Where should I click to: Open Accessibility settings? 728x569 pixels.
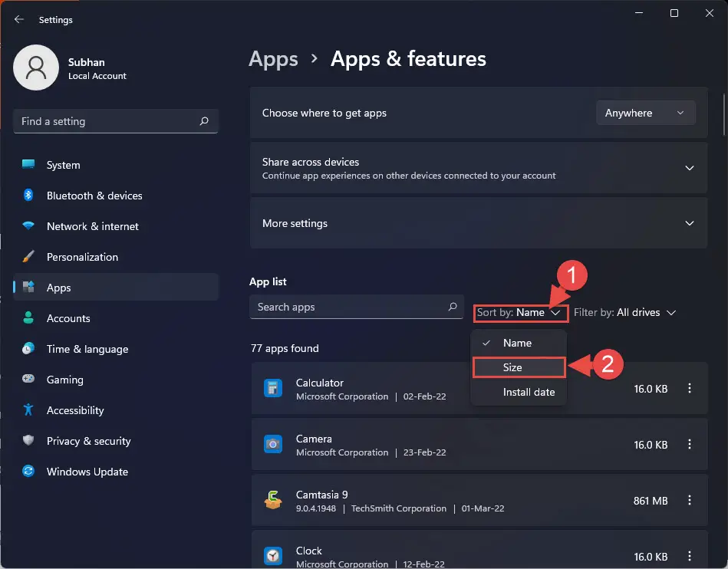pos(116,409)
